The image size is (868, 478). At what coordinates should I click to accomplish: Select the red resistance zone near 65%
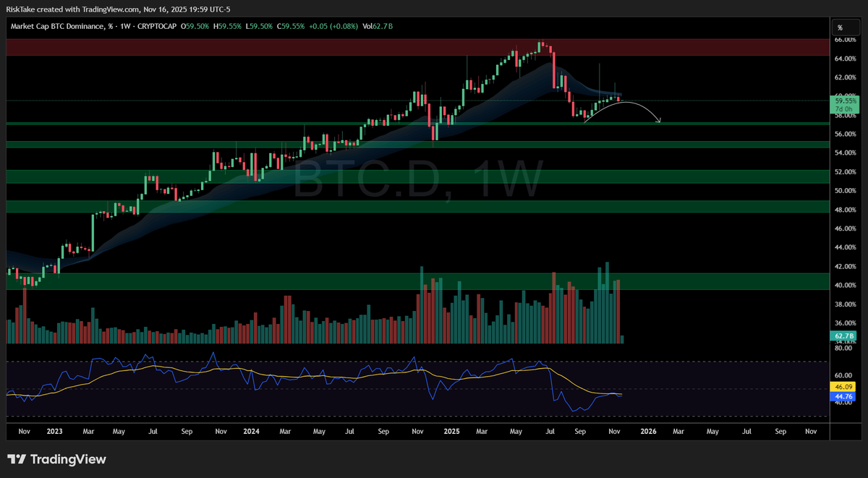point(417,47)
